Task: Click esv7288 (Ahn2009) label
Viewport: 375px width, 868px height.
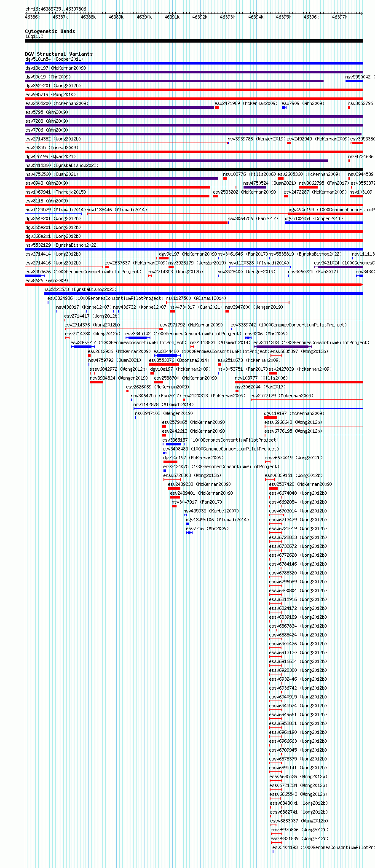Action: point(47,121)
